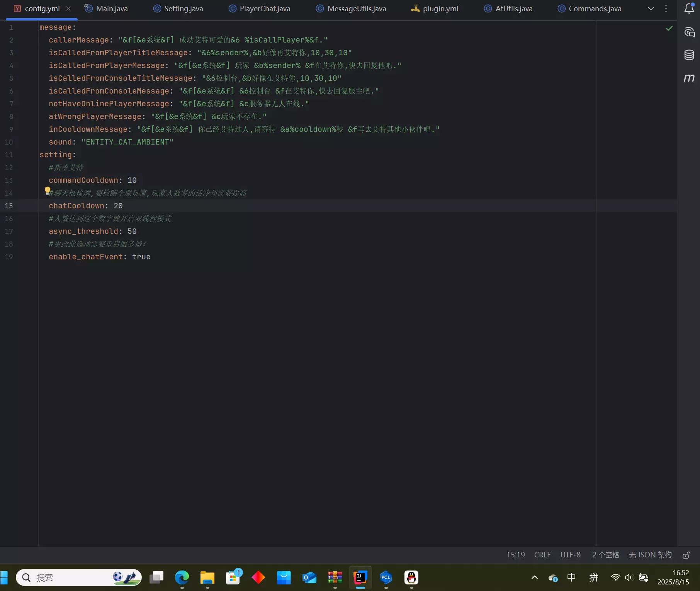Open the Database tool window
700x591 pixels.
pos(689,55)
